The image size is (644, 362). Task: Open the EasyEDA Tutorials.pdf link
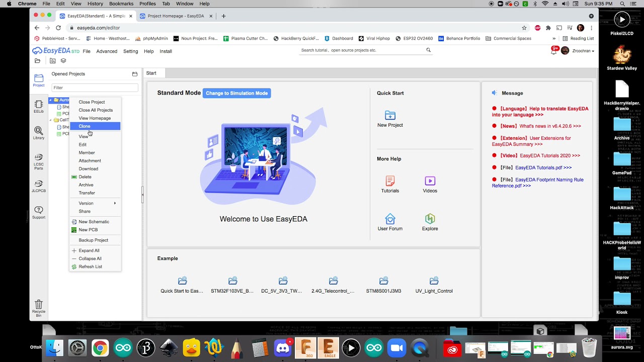[543, 167]
